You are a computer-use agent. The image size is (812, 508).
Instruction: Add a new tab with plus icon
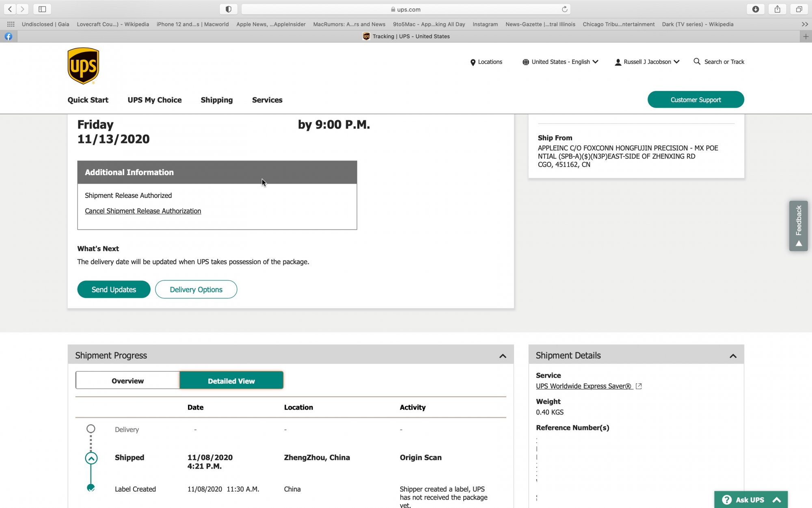[806, 37]
